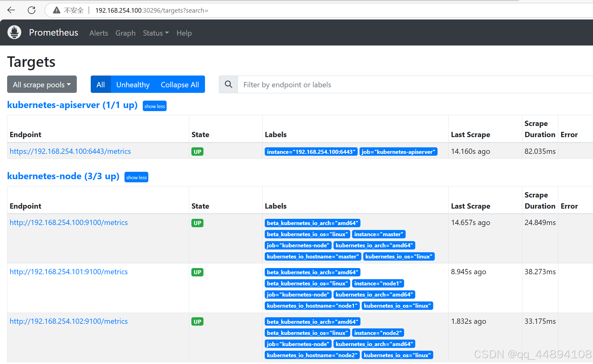Show only Unhealthy targets
Screen dimensions: 593x364
click(x=133, y=84)
